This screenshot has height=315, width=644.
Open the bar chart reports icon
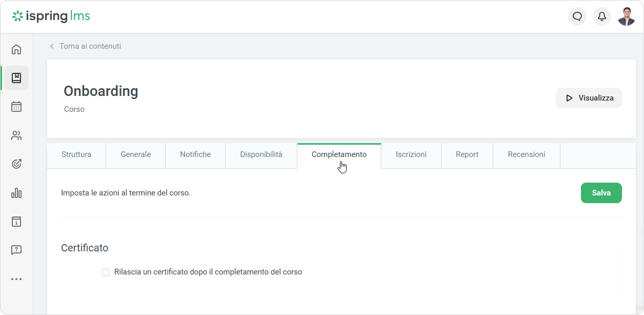[x=16, y=193]
